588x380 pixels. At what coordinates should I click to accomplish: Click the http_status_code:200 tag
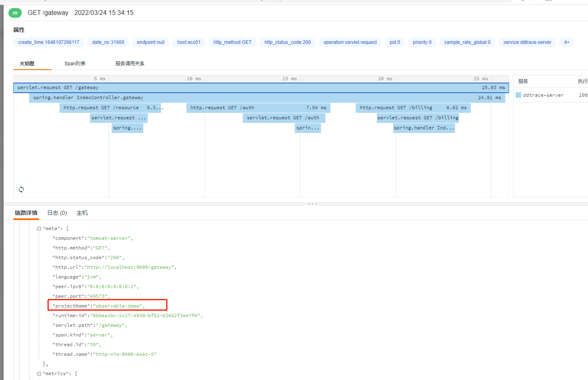pos(287,42)
